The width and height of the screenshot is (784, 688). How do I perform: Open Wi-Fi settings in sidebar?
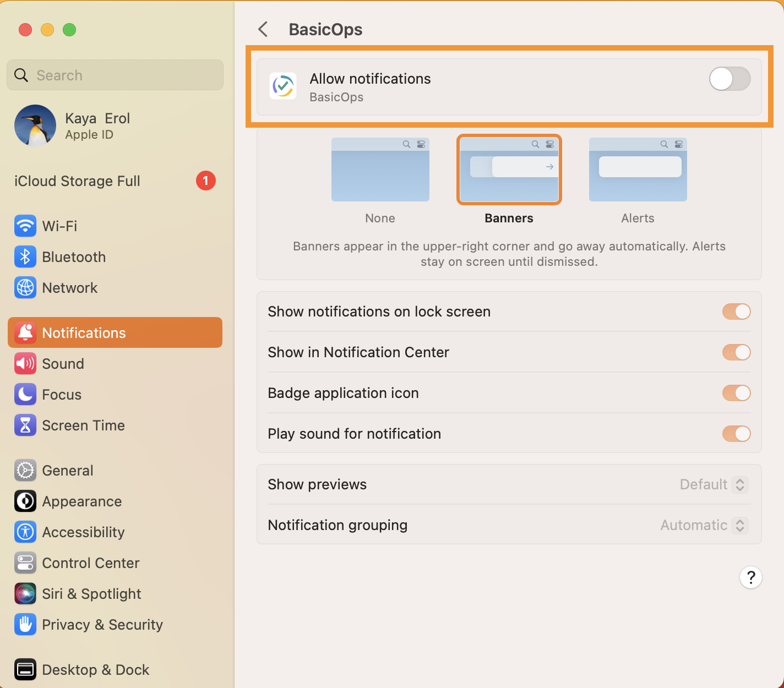point(115,226)
